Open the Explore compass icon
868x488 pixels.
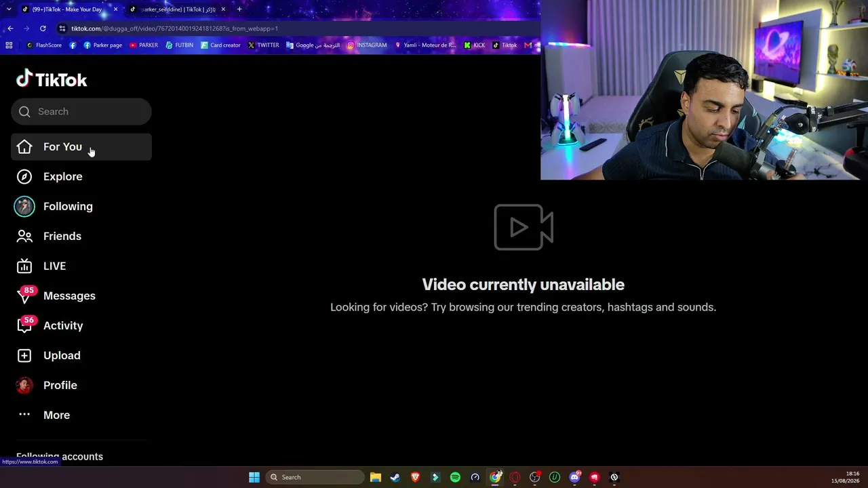[24, 177]
